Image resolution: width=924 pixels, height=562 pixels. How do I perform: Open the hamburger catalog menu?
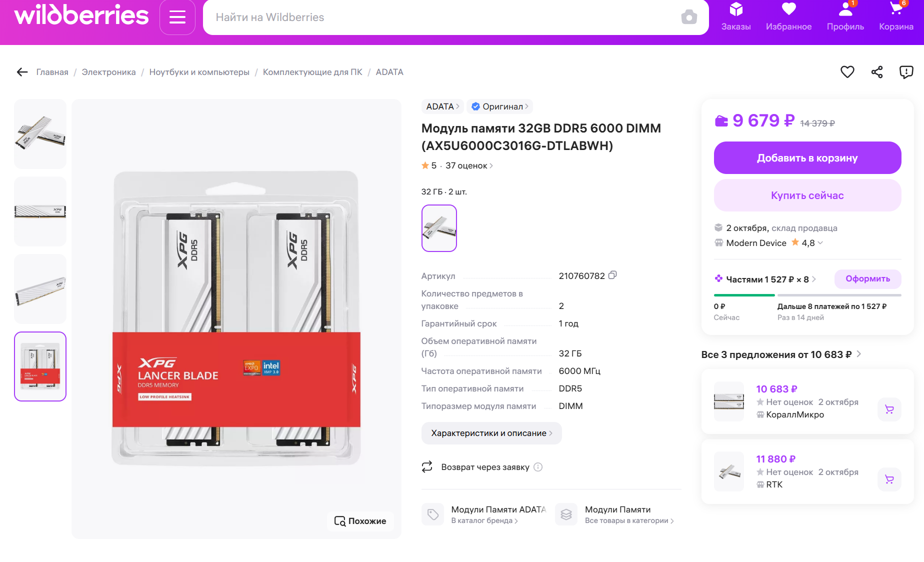[177, 17]
